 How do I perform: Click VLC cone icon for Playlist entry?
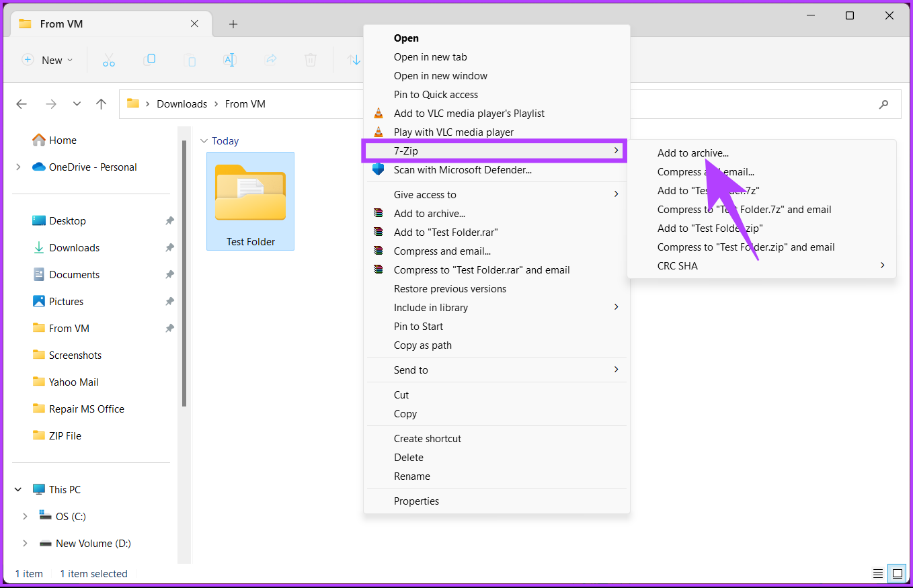[379, 114]
